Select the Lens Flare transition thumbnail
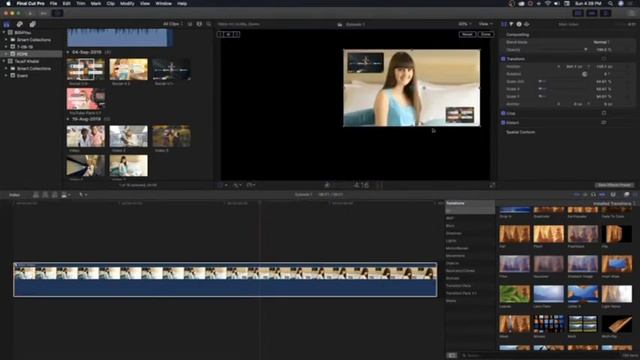 click(x=548, y=294)
